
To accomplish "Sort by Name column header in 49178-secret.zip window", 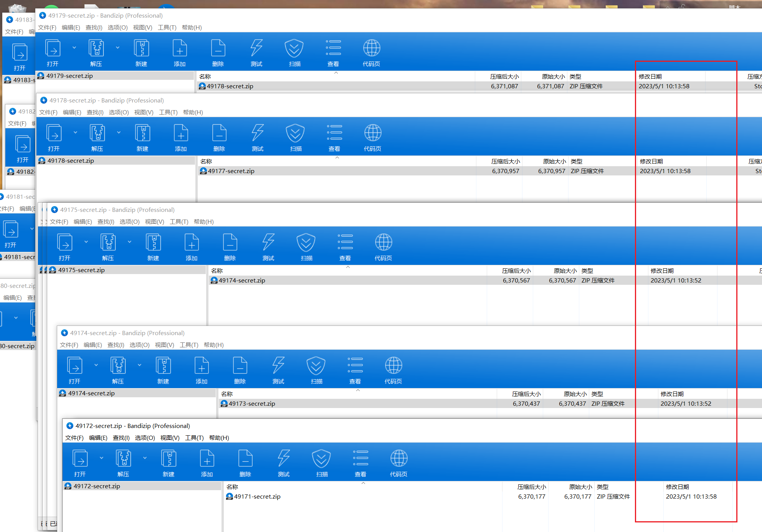I will pos(206,162).
